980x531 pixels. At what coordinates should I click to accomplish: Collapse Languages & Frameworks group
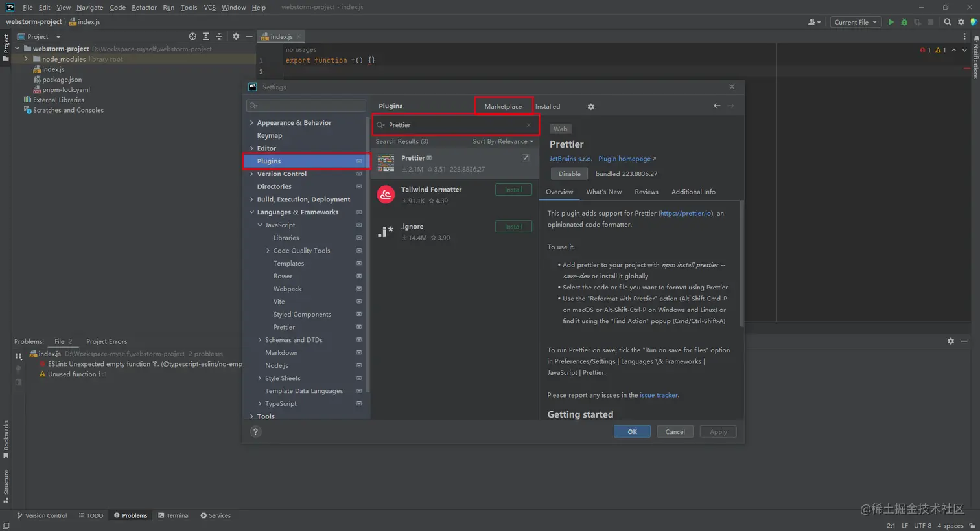[x=251, y=212]
